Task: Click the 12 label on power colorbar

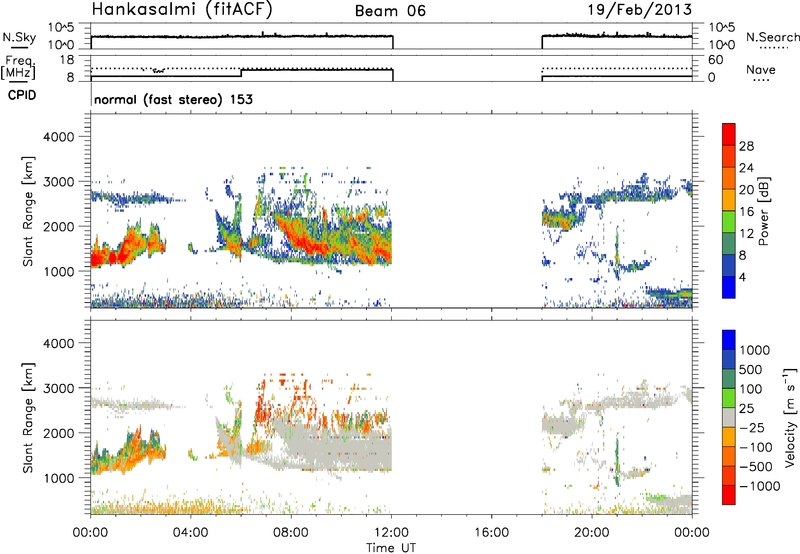Action: click(746, 234)
